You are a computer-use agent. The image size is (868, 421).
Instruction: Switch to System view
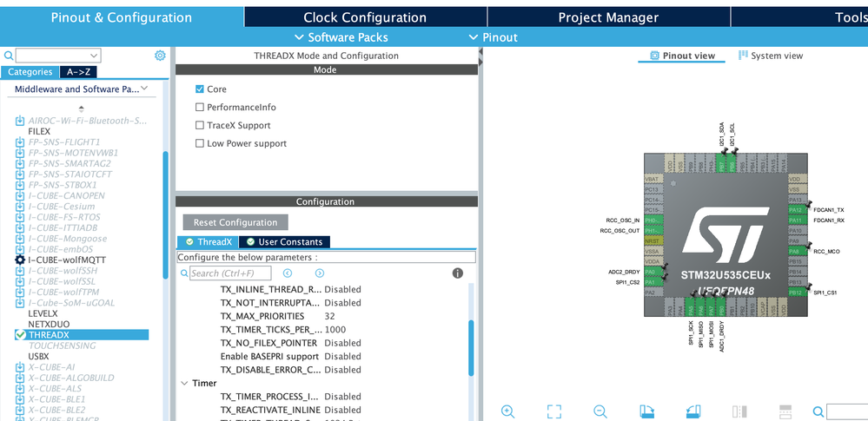coord(772,56)
